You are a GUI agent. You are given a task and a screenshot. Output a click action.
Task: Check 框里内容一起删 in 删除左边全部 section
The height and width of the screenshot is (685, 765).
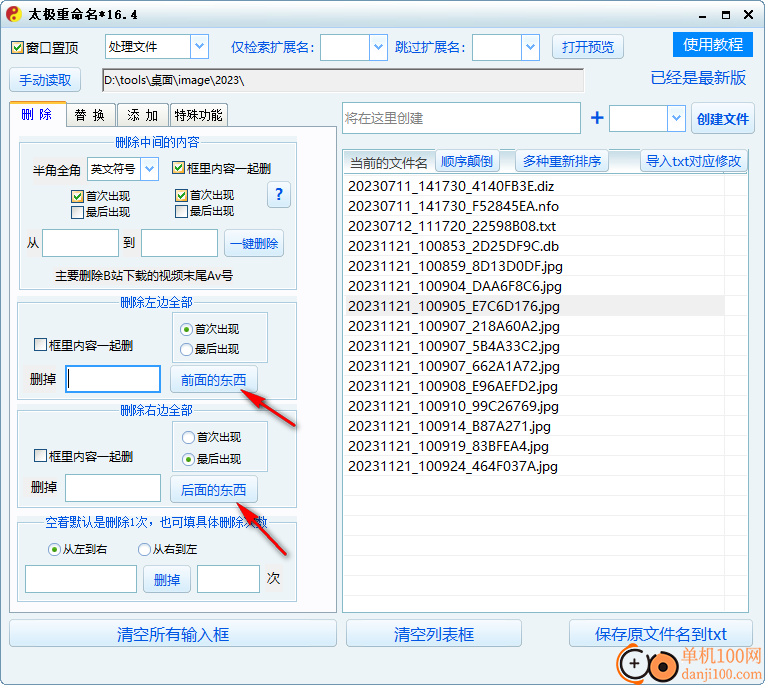(x=40, y=345)
